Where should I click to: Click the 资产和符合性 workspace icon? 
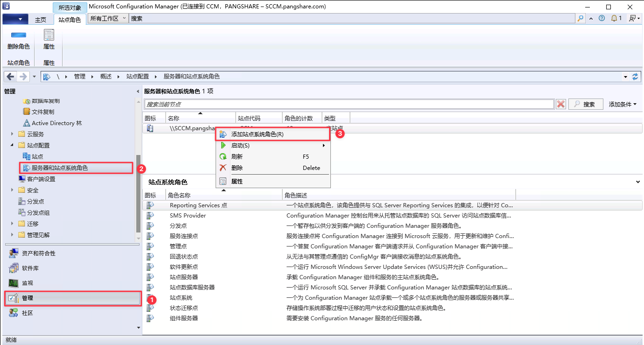(x=14, y=253)
